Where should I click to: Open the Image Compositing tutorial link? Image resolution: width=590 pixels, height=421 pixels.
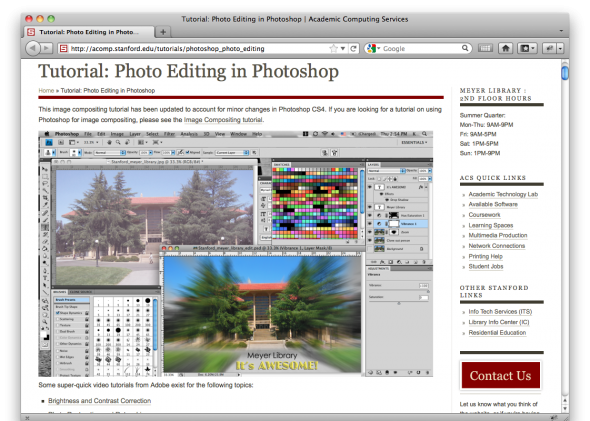[223, 120]
